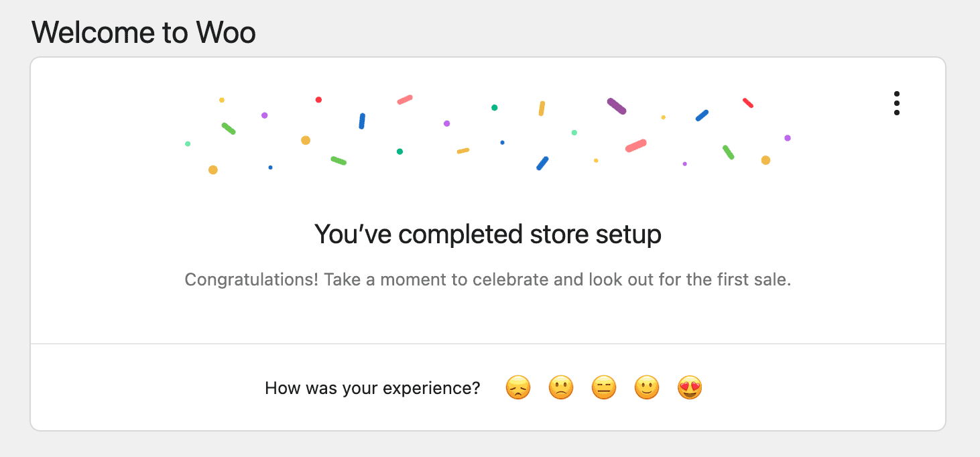Click the congratulations message text
The image size is (980, 457).
click(x=487, y=279)
